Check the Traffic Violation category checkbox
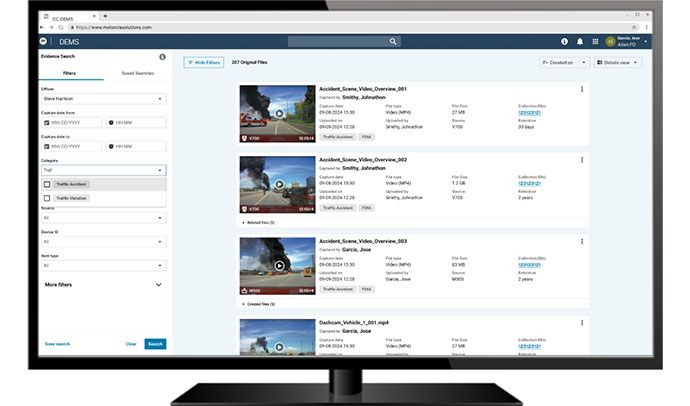This screenshot has height=406, width=690. (x=47, y=198)
